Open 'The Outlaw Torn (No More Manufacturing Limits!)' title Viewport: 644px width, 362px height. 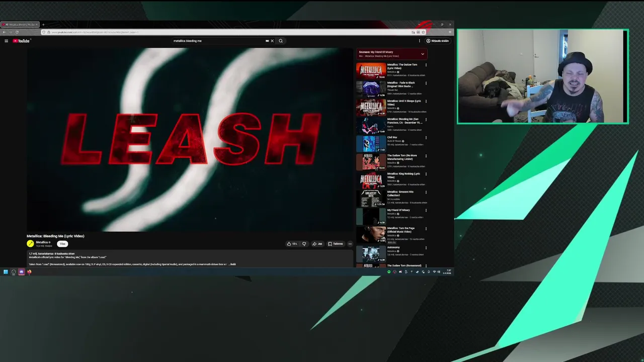(403, 157)
